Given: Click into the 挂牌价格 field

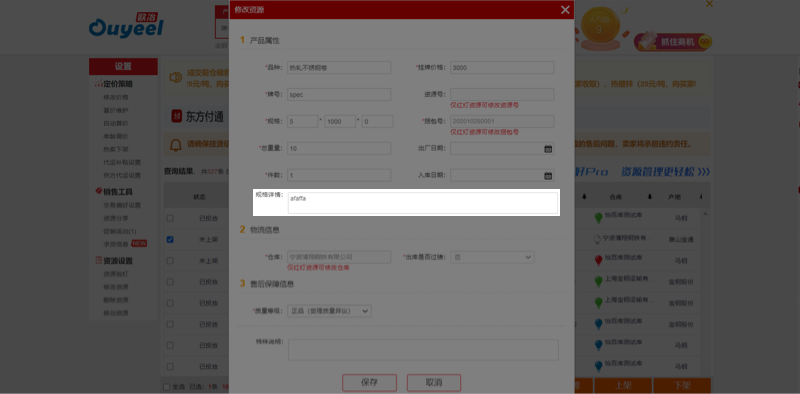Looking at the screenshot, I should [x=502, y=68].
